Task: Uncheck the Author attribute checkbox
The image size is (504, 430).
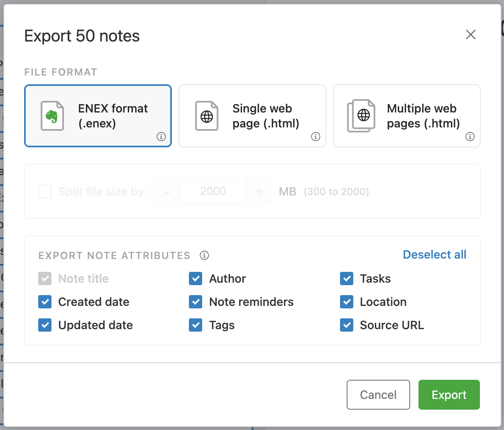Action: [196, 279]
